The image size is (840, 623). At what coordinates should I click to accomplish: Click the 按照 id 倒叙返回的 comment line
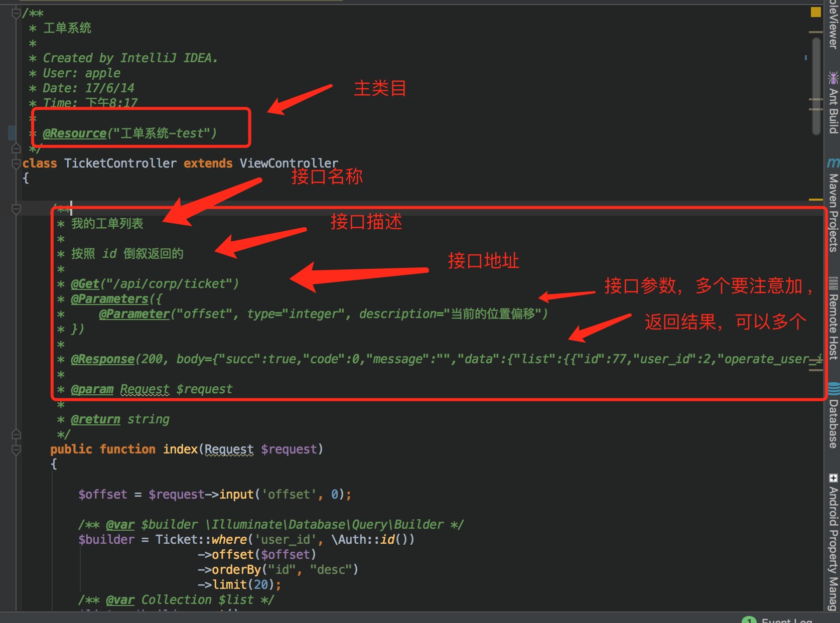pyautogui.click(x=127, y=254)
